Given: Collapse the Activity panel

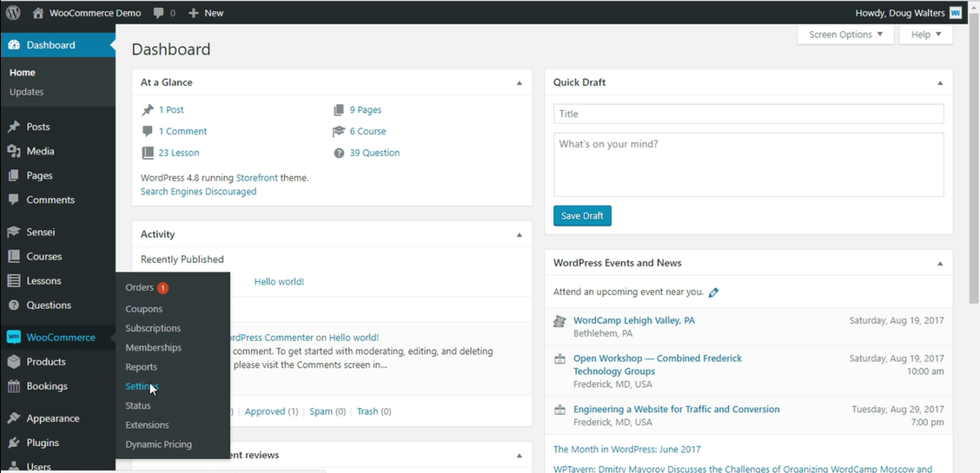Looking at the screenshot, I should [519, 234].
